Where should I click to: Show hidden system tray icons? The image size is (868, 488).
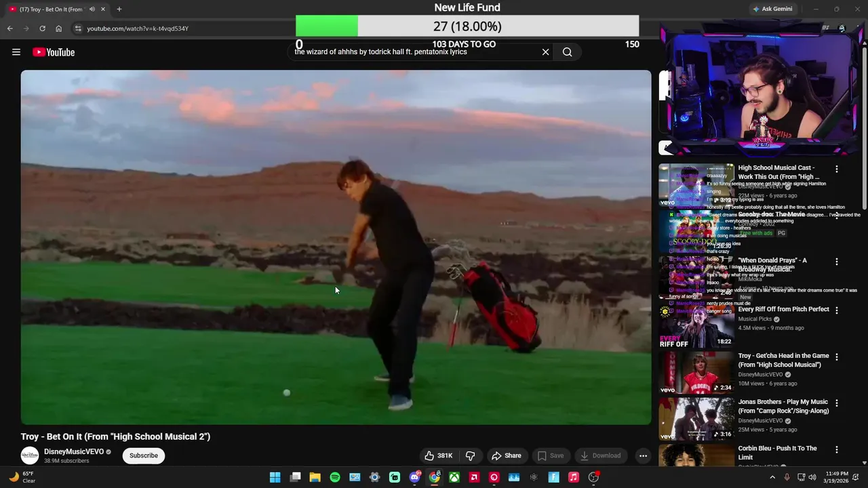pyautogui.click(x=772, y=477)
